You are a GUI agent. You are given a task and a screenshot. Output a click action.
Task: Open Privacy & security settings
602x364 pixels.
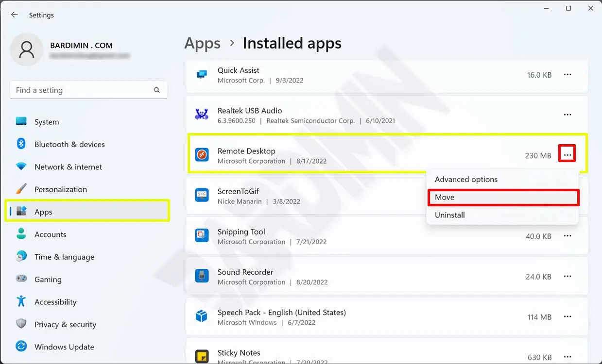[x=65, y=325]
